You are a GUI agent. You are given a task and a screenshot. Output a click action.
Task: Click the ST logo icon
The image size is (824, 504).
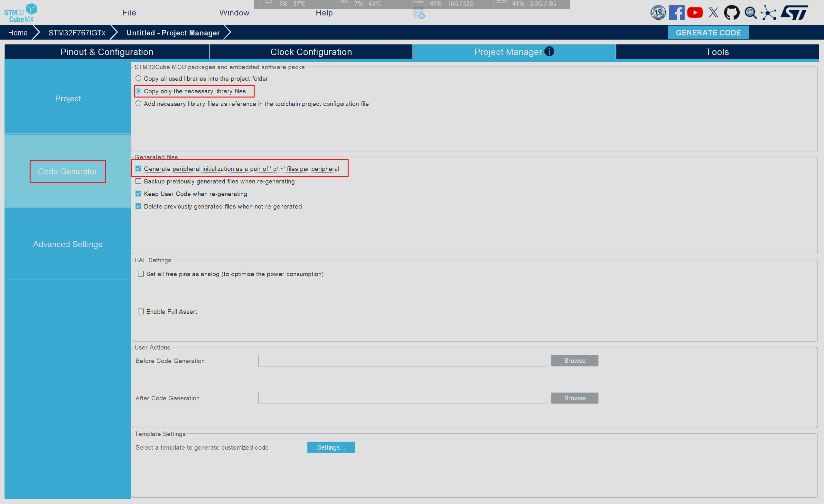click(794, 13)
